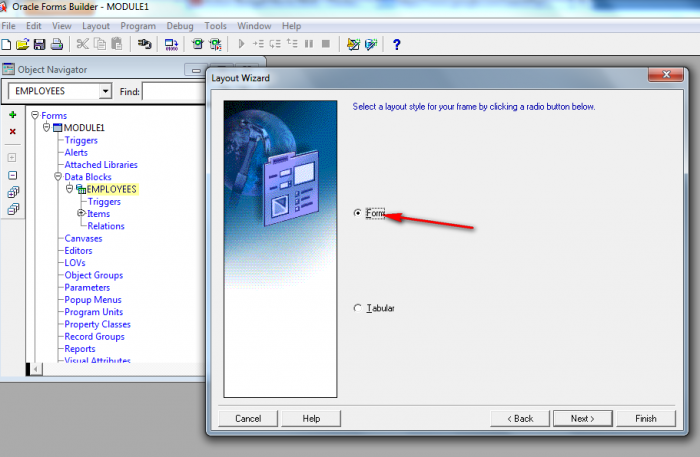Select the Record Groups tree node
This screenshot has height=457, width=700.
point(94,337)
